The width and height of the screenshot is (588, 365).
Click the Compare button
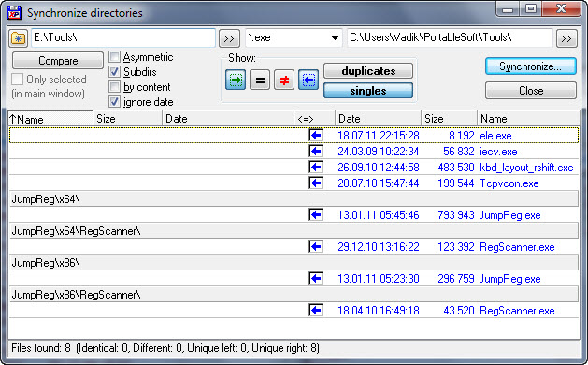(58, 61)
